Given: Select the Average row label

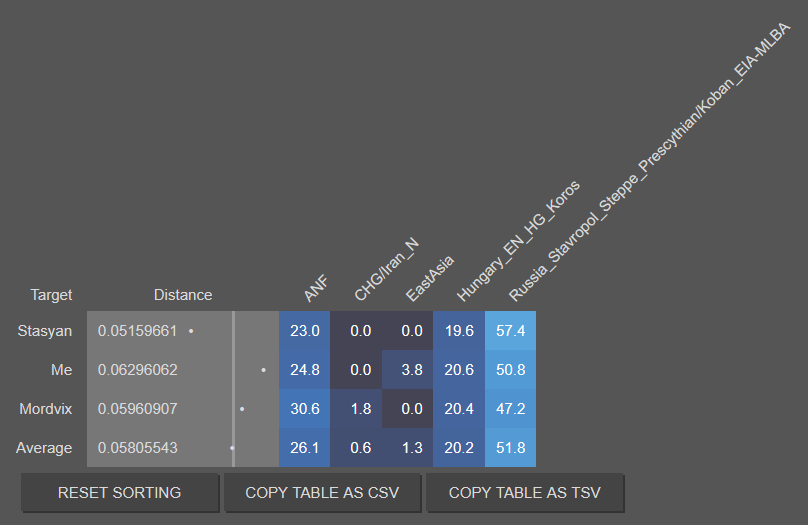Looking at the screenshot, I should 44,448.
